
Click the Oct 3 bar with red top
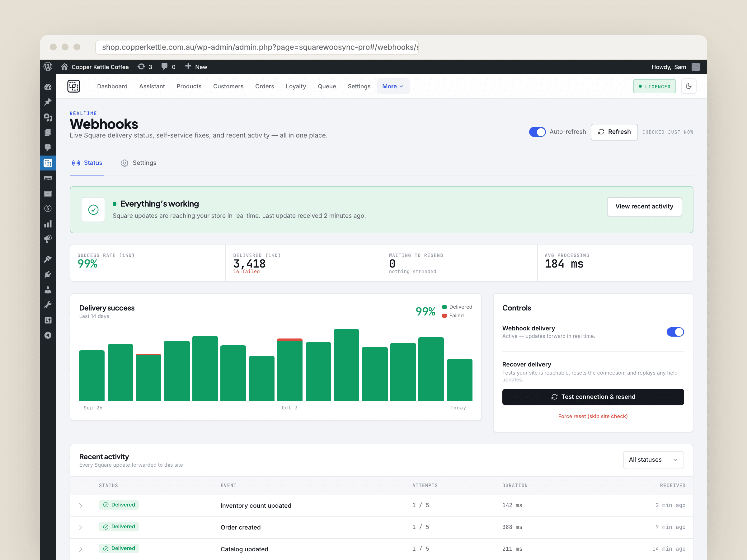pos(289,369)
